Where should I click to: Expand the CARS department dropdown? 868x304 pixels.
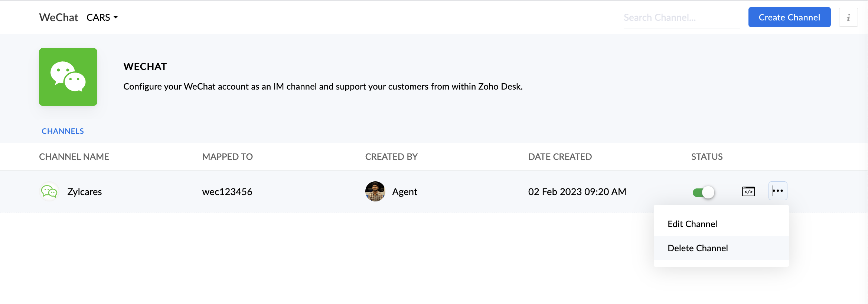tap(102, 17)
